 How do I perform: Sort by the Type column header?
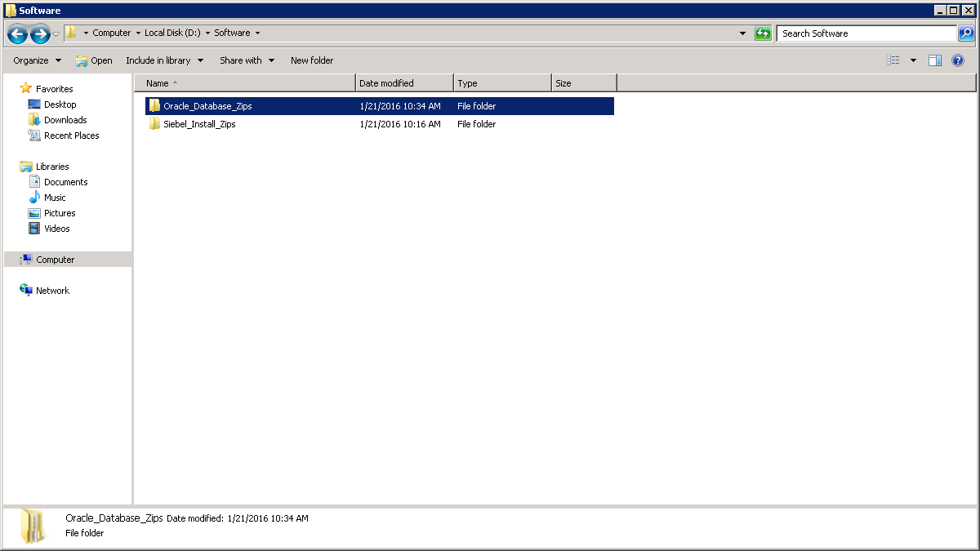point(502,83)
